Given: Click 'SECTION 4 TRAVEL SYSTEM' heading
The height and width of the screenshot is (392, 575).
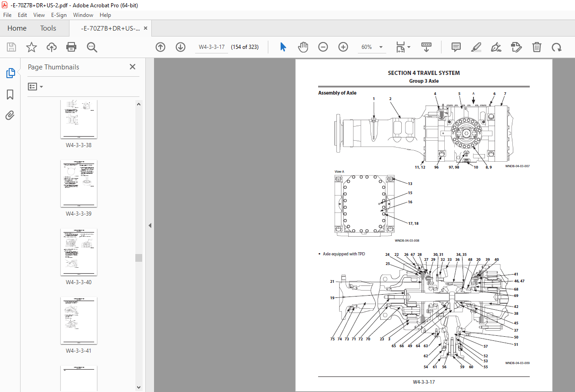Looking at the screenshot, I should click(x=424, y=73).
